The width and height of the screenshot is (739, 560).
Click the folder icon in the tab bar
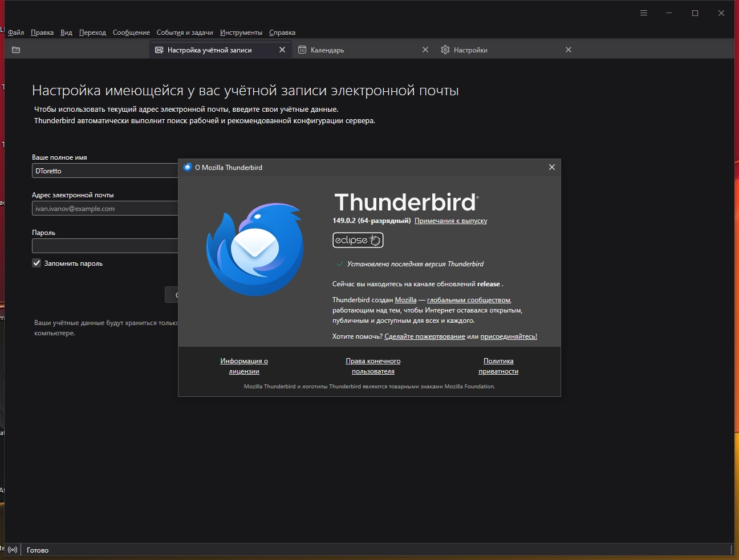[x=16, y=50]
